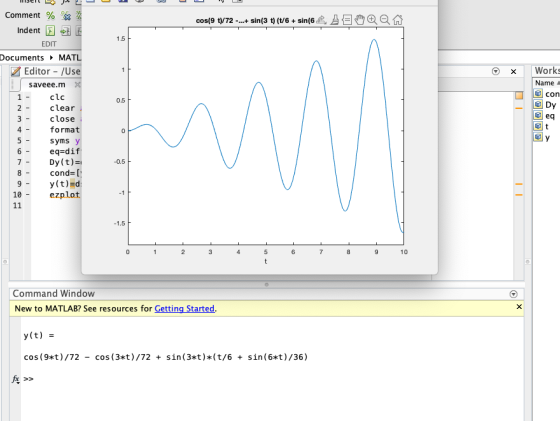This screenshot has width=560, height=421.
Task: Click the 'clc' code on line 1
Action: 57,97
